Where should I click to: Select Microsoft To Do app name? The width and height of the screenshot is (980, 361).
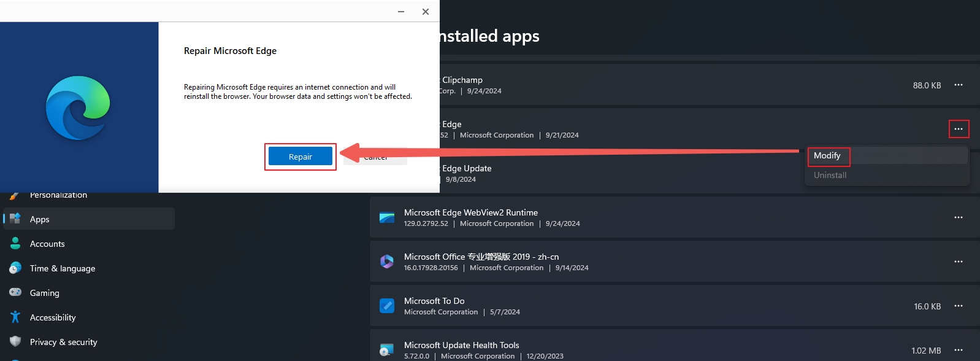(x=434, y=301)
